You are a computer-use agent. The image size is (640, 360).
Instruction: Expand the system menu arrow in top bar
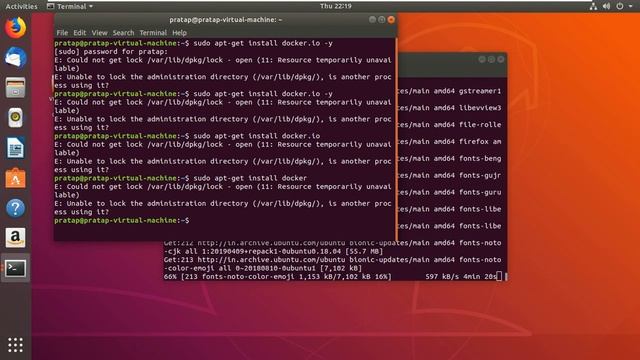point(630,6)
